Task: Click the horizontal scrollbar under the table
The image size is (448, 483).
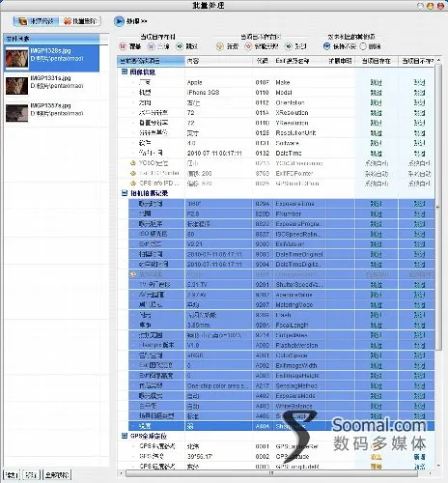Action: pyautogui.click(x=271, y=473)
